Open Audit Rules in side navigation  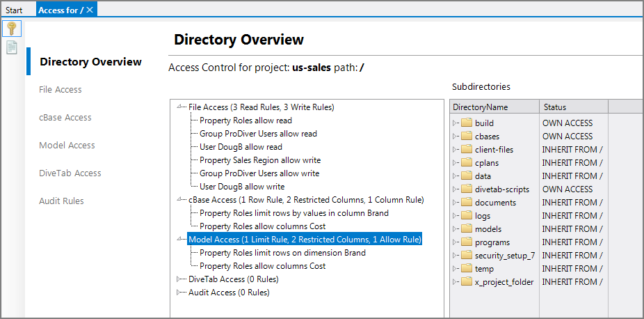point(62,201)
